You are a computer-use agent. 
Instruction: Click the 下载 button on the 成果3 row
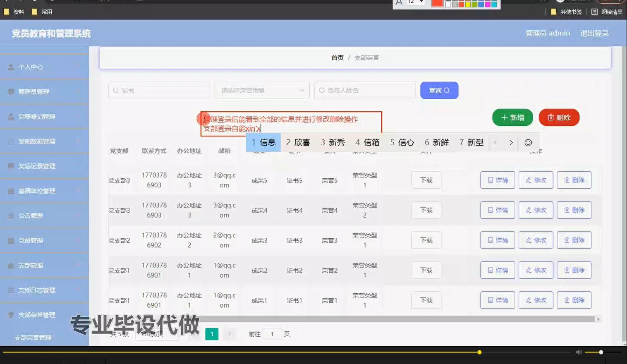tap(426, 240)
